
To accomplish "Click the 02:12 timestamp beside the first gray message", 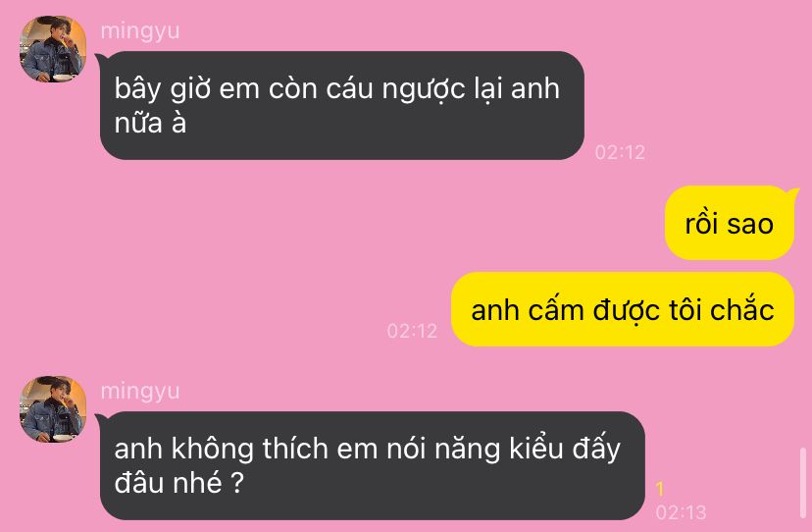I will click(620, 152).
